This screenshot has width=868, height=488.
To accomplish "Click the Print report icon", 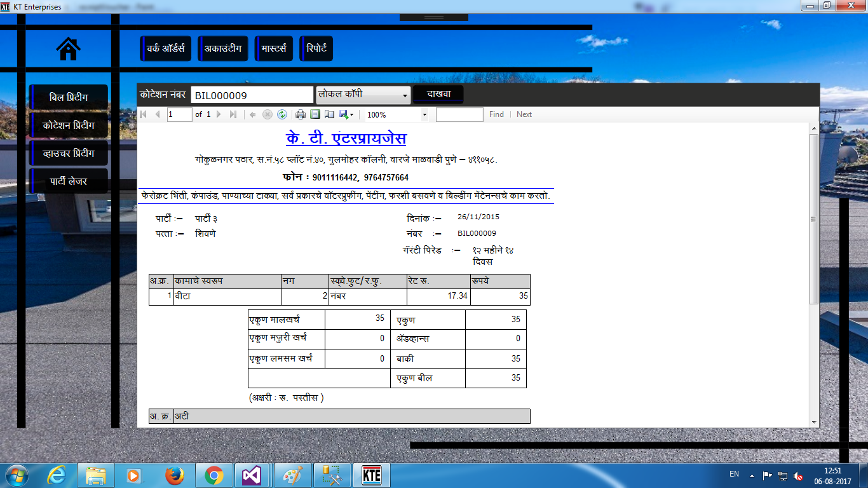I will pyautogui.click(x=301, y=114).
